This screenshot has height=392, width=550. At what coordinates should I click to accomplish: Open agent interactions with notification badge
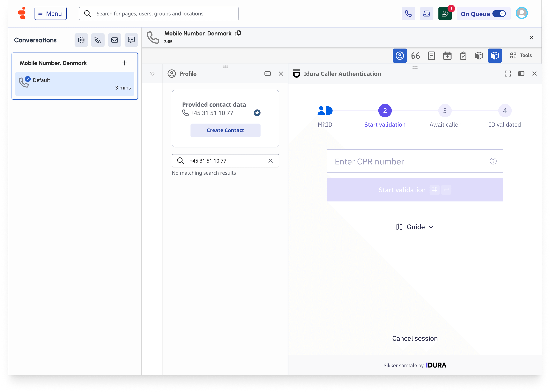pos(445,13)
